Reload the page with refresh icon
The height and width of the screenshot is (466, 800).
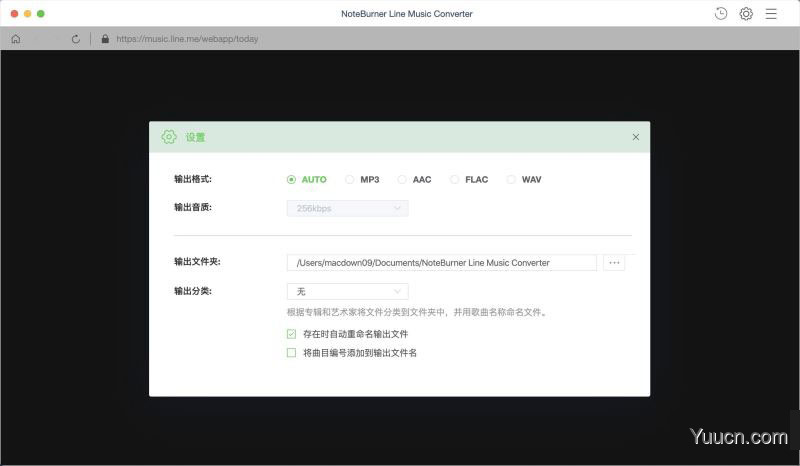pyautogui.click(x=76, y=39)
